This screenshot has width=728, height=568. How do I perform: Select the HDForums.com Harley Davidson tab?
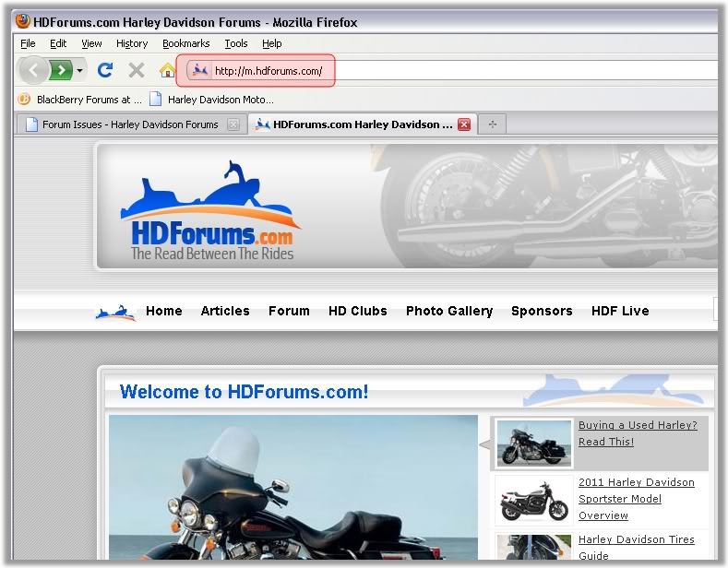(363, 124)
